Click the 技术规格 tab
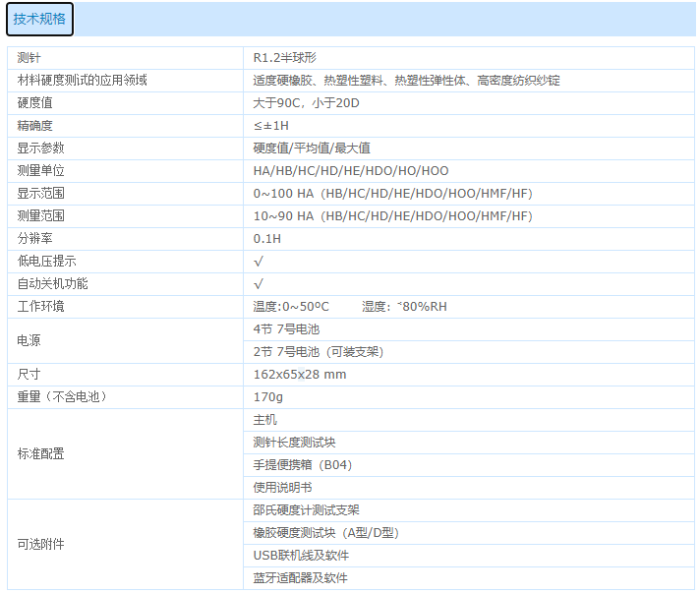Viewport: 700px width, 594px height. coord(39,19)
